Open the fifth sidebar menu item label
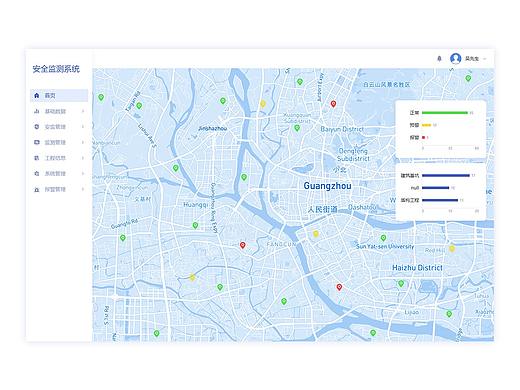Screen dimensions: 520x390 coord(55,158)
